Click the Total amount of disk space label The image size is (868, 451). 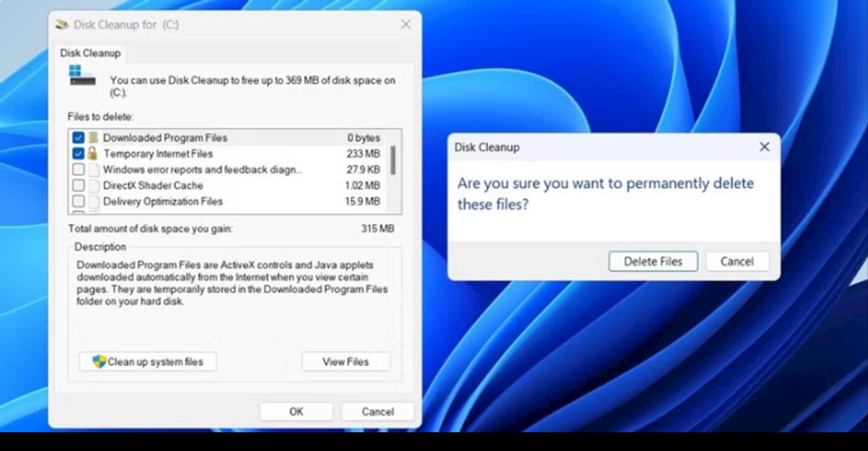150,229
